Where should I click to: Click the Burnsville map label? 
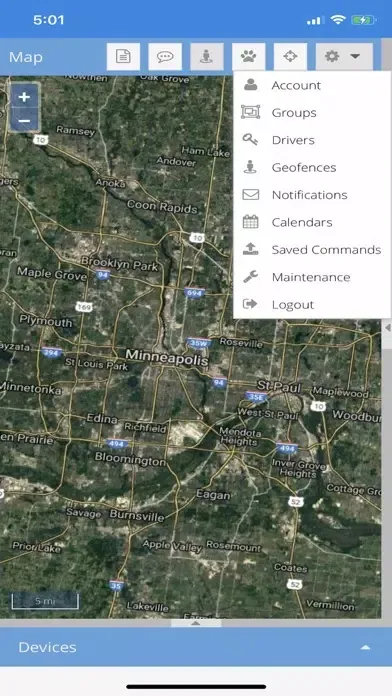137,515
